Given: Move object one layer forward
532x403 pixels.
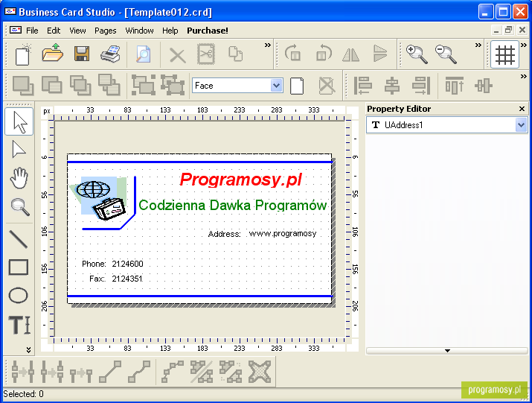Looking at the screenshot, I should pyautogui.click(x=80, y=85).
